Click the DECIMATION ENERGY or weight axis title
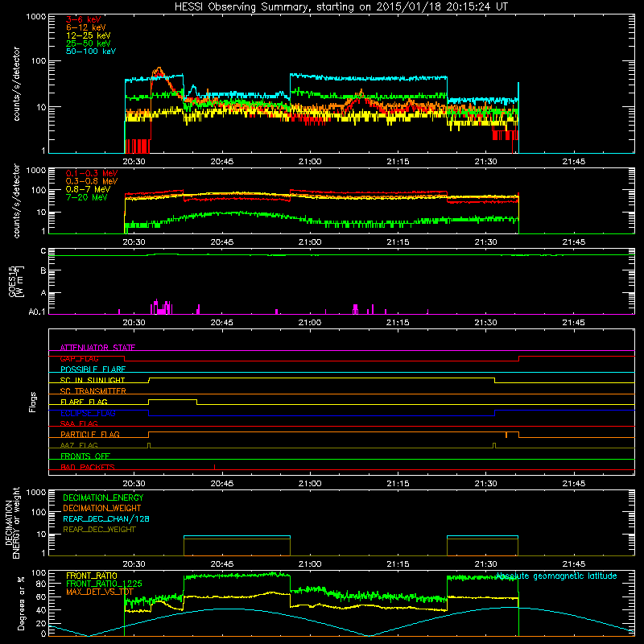 (x=13, y=522)
